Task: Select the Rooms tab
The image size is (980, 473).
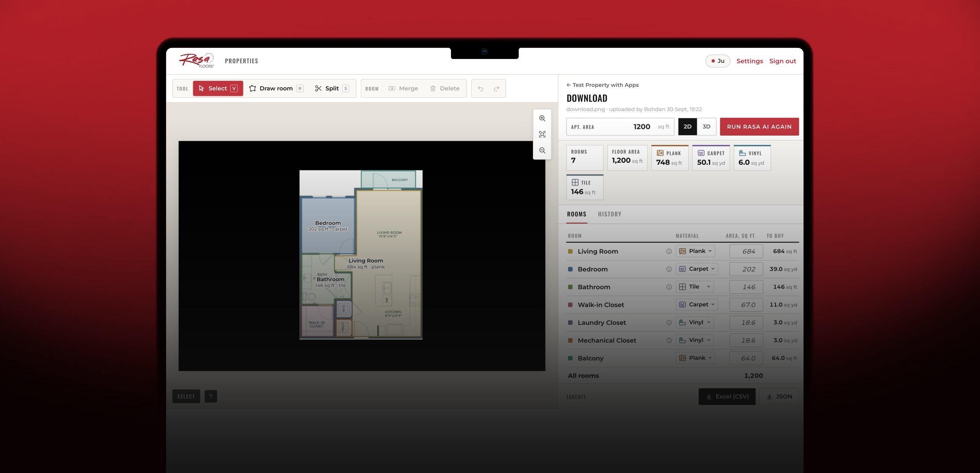Action: click(x=577, y=214)
